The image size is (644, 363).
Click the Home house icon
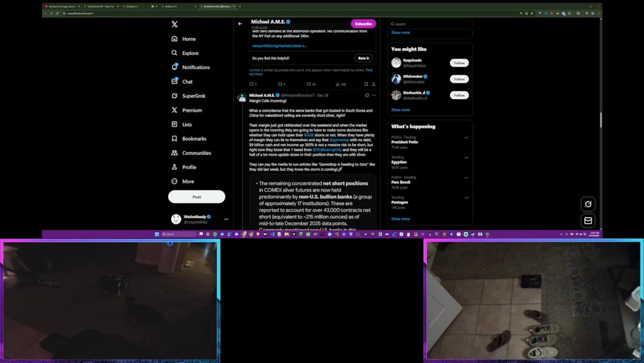174,39
